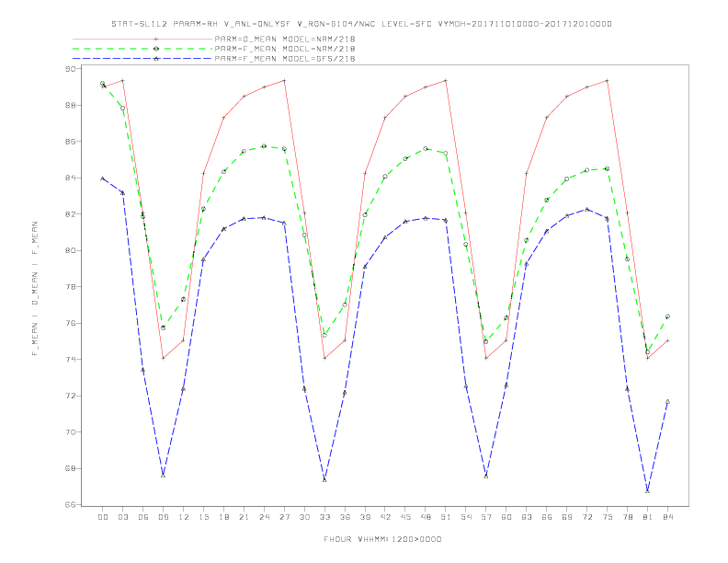Click y-axis tick label 72
728x563 pixels.
coord(71,396)
